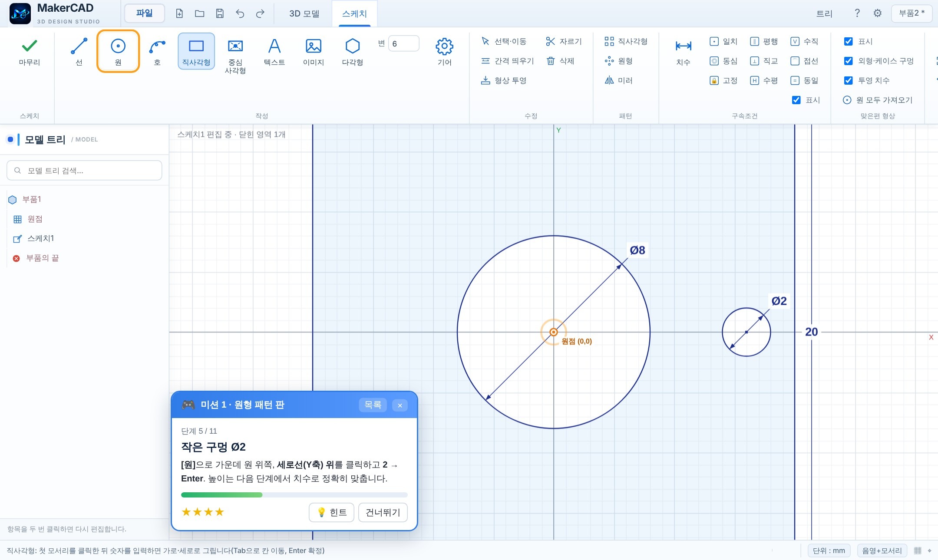Select the 호 (arc) tool
The image size is (938, 560).
(157, 51)
